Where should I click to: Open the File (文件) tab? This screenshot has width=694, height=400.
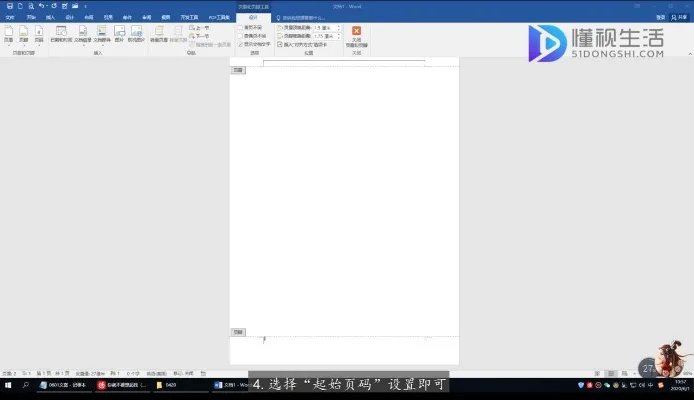pos(9,17)
